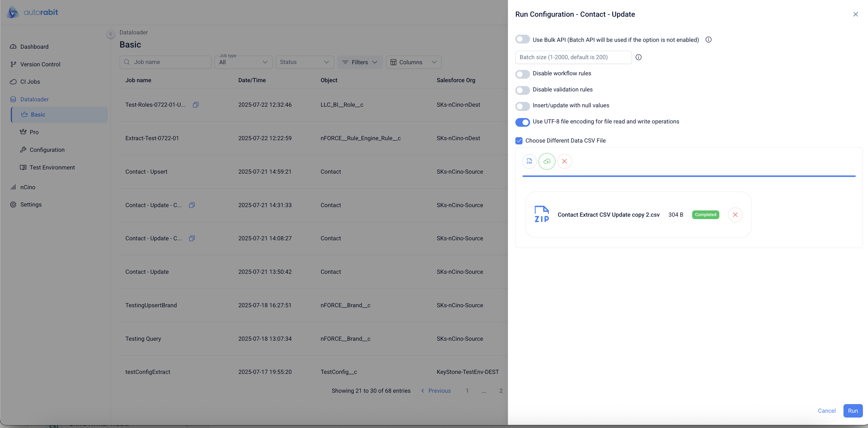Click the Cancel link

[826, 411]
